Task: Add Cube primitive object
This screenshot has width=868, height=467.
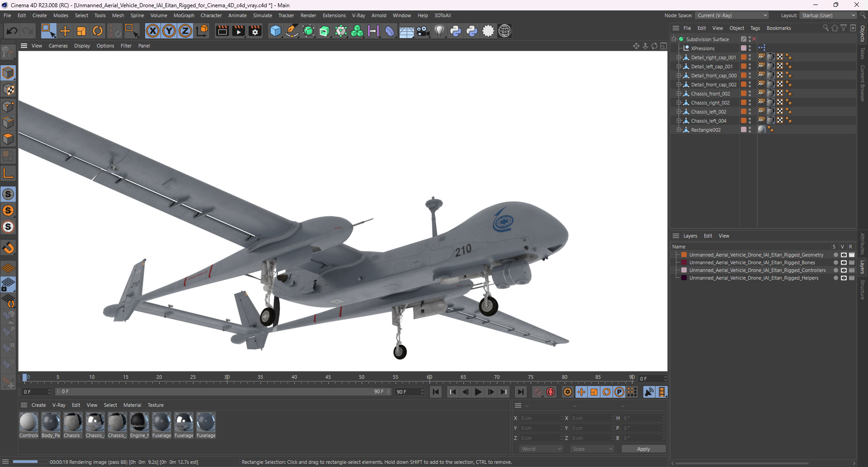Action: (275, 31)
